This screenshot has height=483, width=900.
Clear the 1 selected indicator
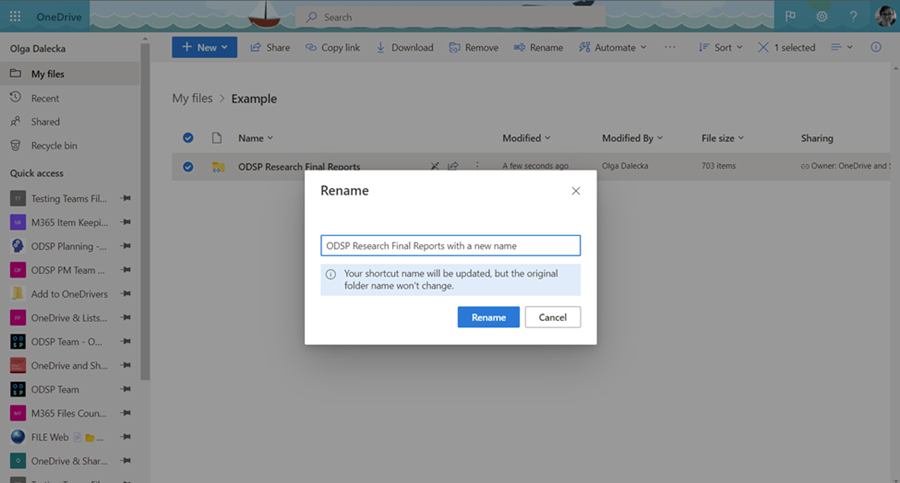(786, 47)
